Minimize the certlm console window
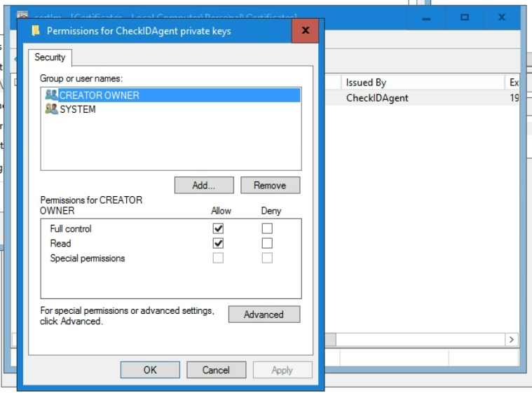 pos(428,17)
